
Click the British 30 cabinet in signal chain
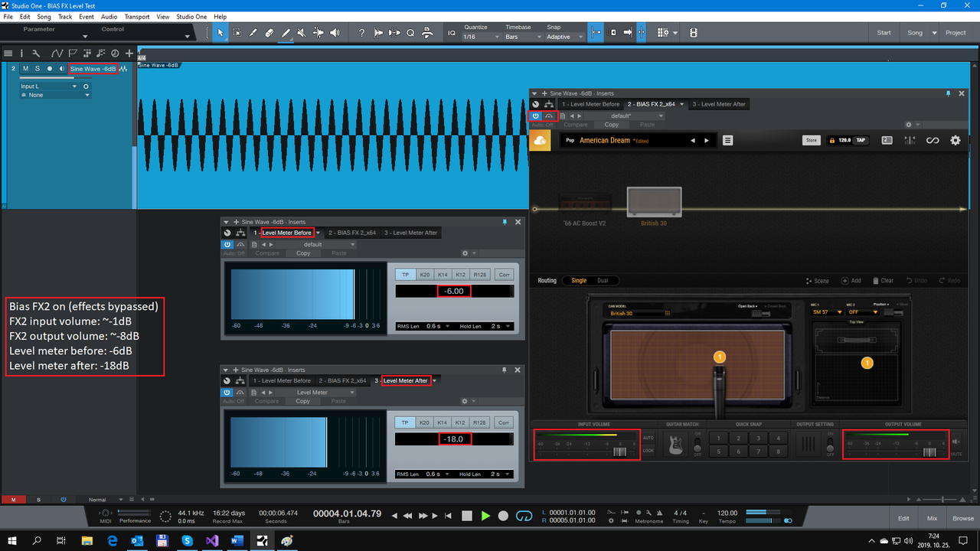coord(654,202)
